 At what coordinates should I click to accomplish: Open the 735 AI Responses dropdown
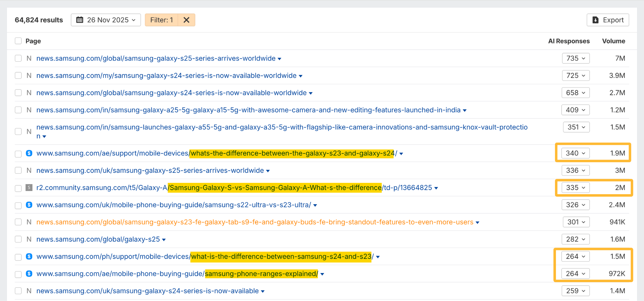[x=576, y=58]
